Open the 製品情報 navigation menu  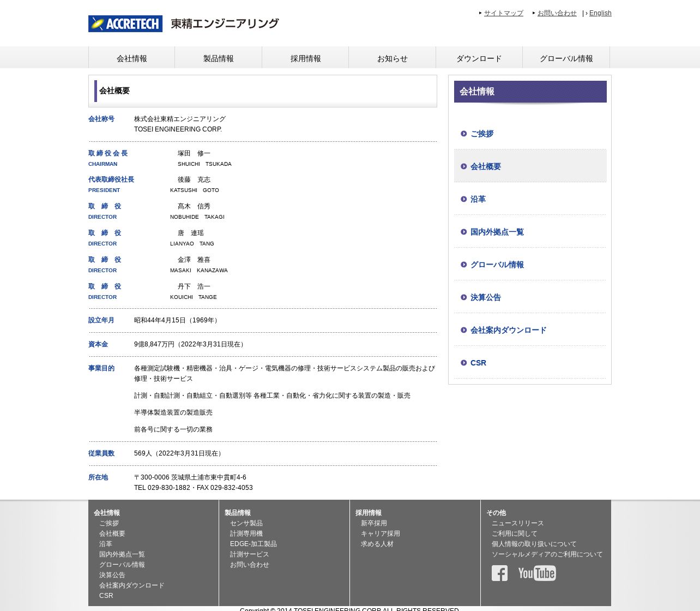pyautogui.click(x=218, y=58)
